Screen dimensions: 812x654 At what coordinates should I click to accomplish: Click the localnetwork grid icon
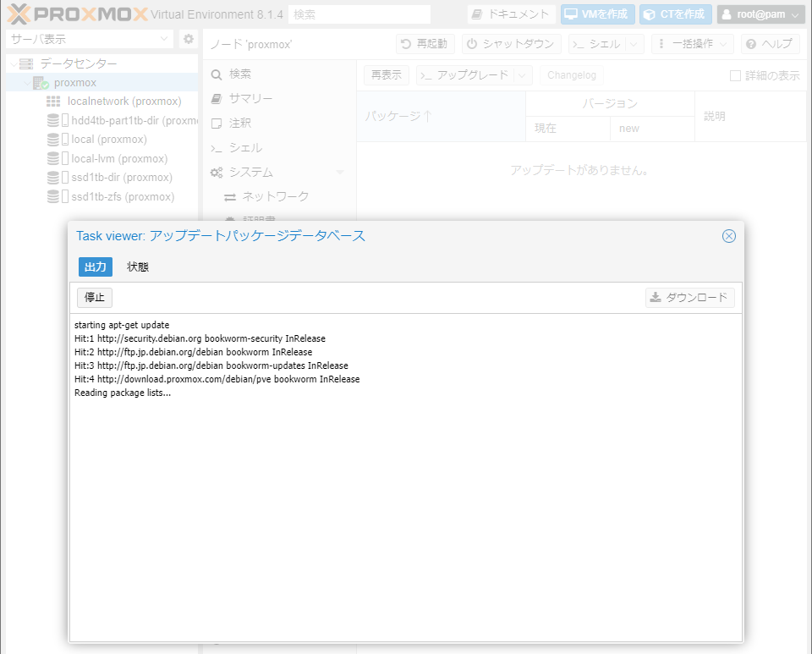click(x=53, y=102)
